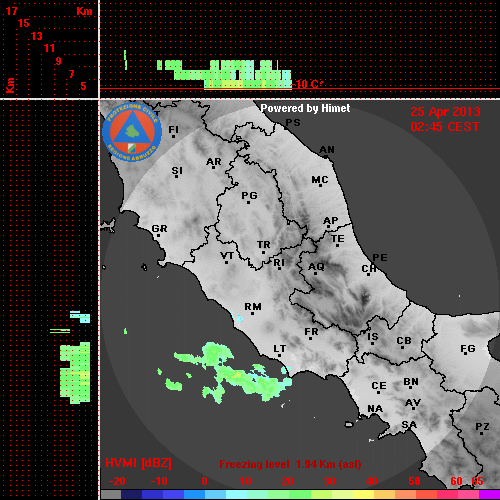The width and height of the screenshot is (500, 500).
Task: Click the VT city label
Action: pyautogui.click(x=227, y=256)
